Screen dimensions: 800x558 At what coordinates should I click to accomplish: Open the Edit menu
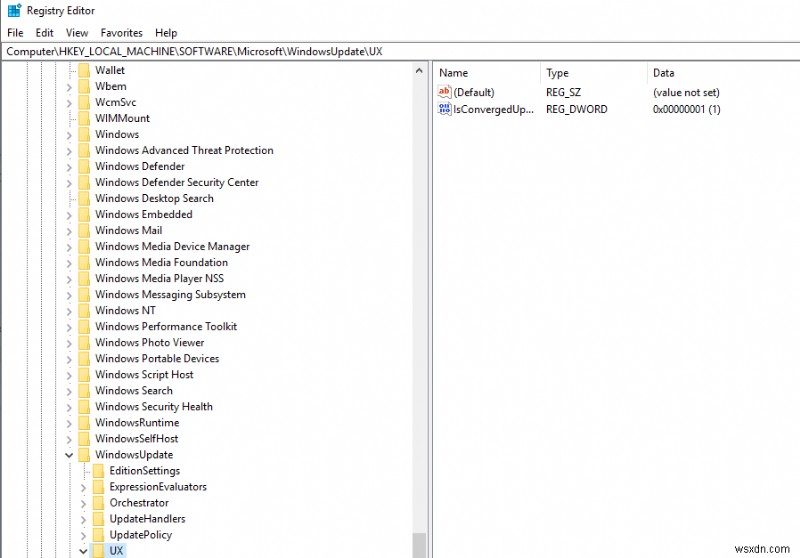click(44, 33)
